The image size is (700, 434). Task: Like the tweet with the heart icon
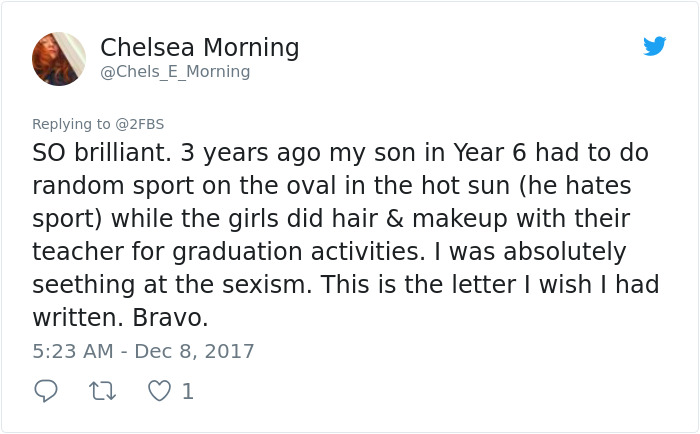pyautogui.click(x=159, y=391)
